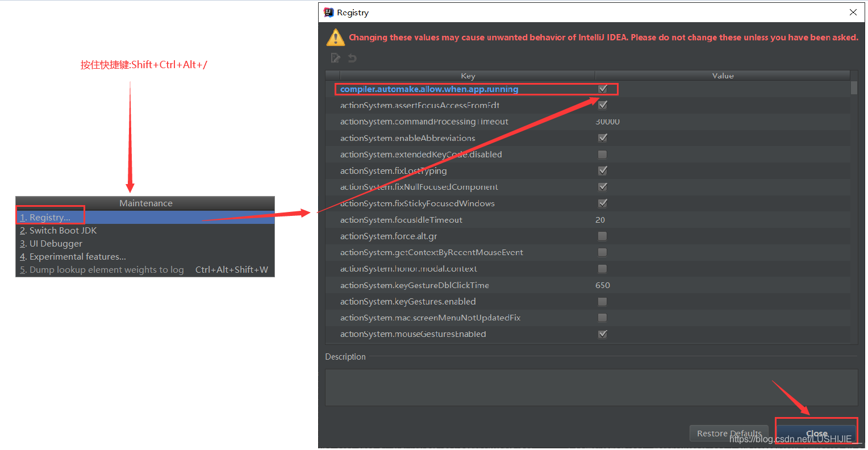The width and height of the screenshot is (868, 450).
Task: Select actionSystem.focusIdleTimeout key
Action: (401, 220)
